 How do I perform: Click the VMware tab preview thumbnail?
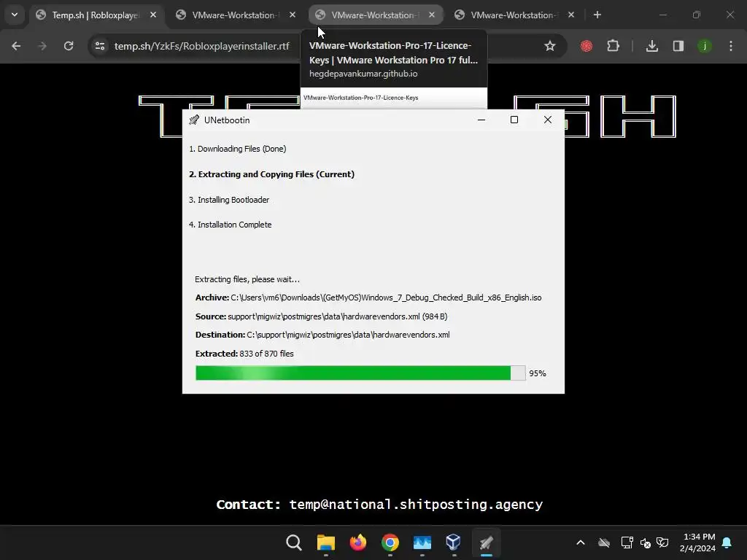pos(394,98)
